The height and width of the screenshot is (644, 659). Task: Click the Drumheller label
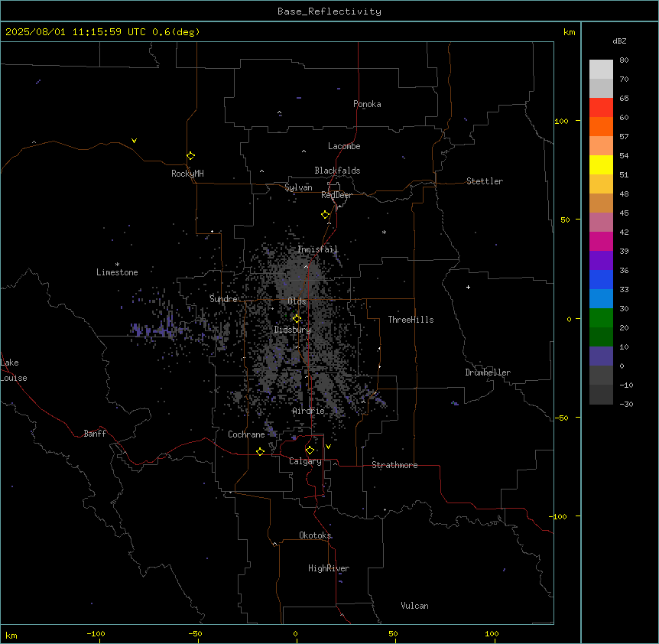(x=488, y=372)
